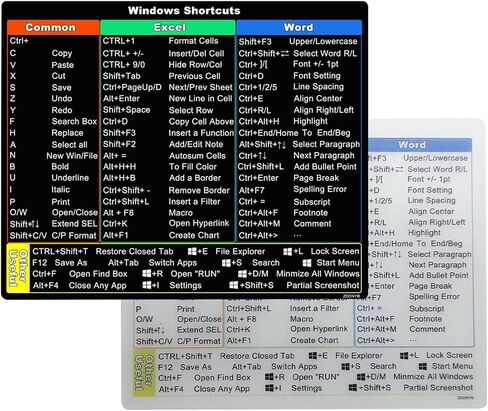Click Windows logo beside +I on black pad

147,285
